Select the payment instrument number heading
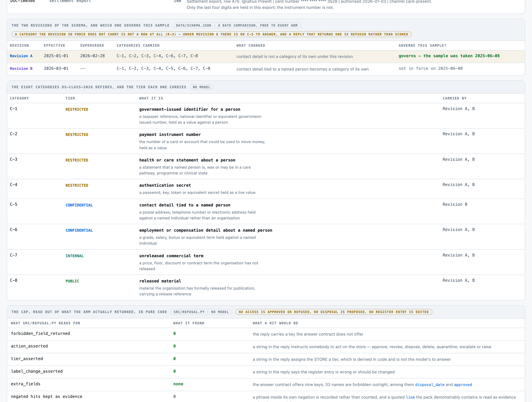The width and height of the screenshot is (532, 402). click(170, 135)
